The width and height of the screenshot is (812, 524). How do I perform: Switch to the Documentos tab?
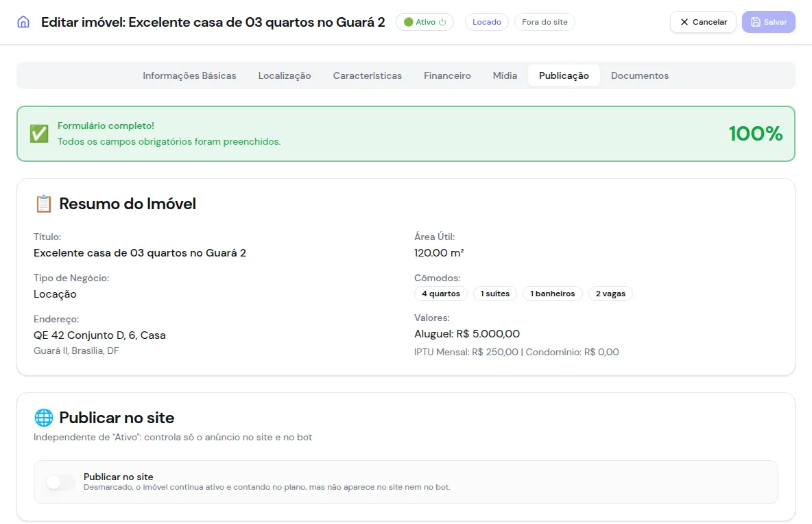pyautogui.click(x=640, y=75)
